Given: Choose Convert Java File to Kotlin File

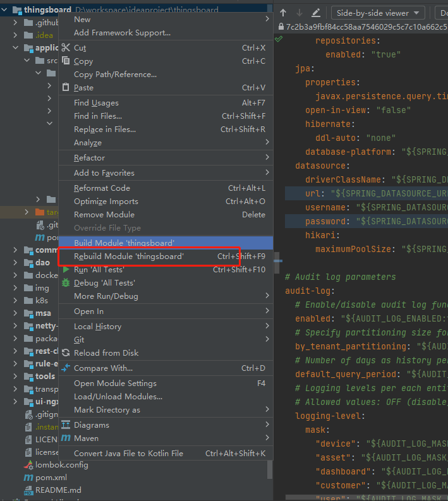Looking at the screenshot, I should (x=166, y=453).
